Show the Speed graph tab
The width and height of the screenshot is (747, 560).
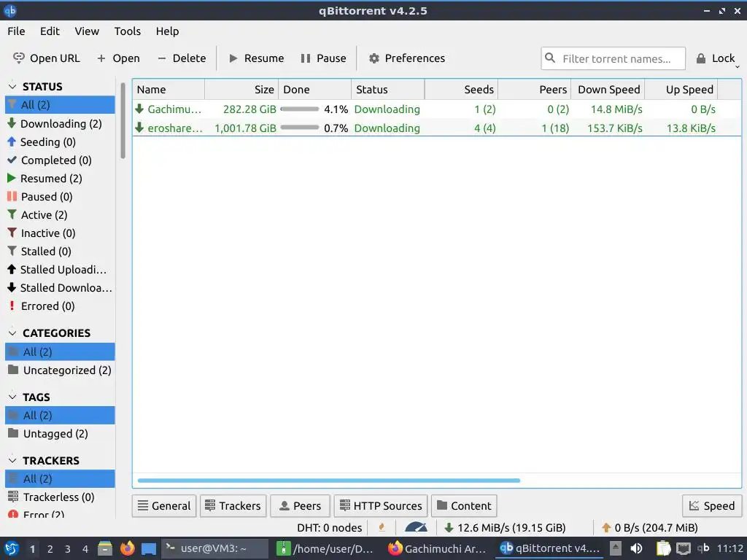tap(712, 506)
